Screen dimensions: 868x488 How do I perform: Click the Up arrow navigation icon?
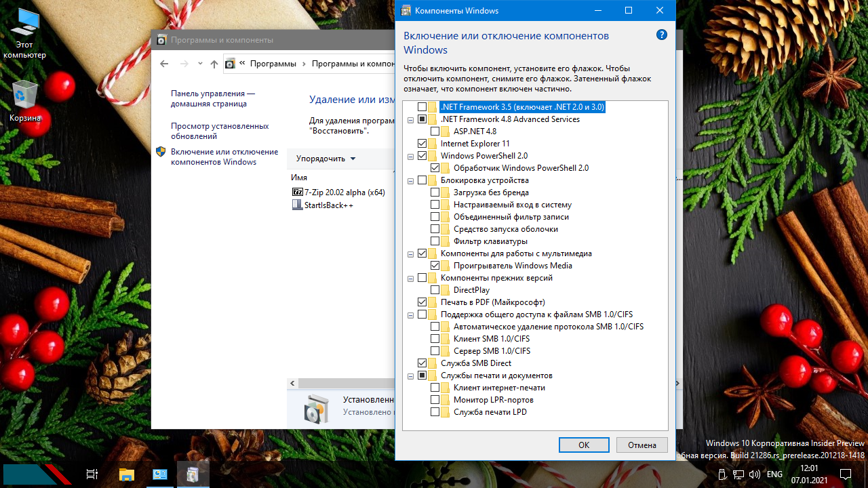[214, 64]
